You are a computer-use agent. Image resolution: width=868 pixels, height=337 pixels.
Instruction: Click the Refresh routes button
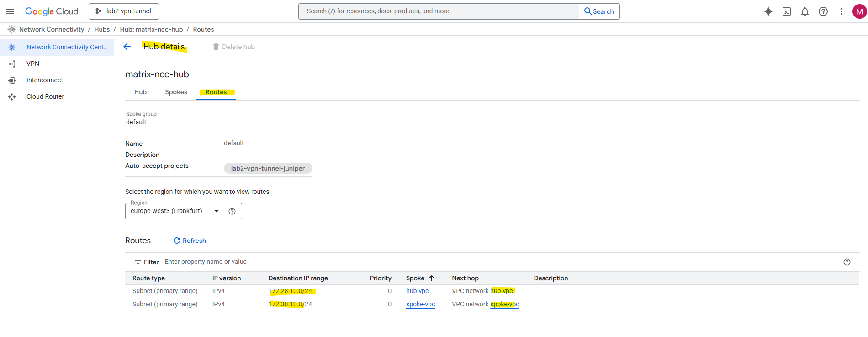tap(190, 241)
